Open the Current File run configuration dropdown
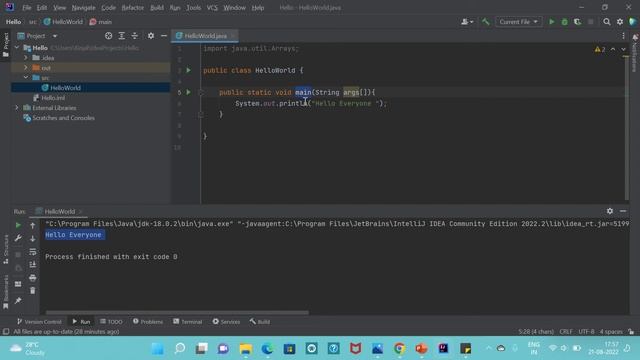The width and height of the screenshot is (640, 360). (518, 22)
